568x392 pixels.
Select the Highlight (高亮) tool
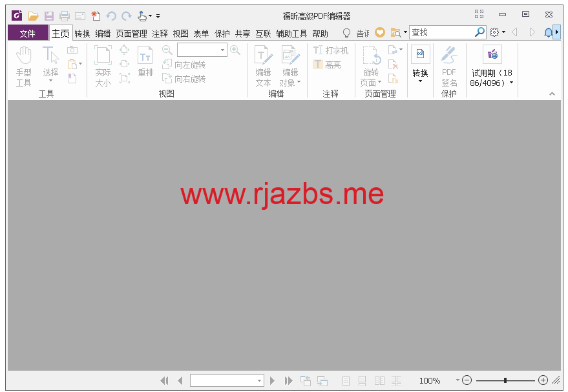327,65
